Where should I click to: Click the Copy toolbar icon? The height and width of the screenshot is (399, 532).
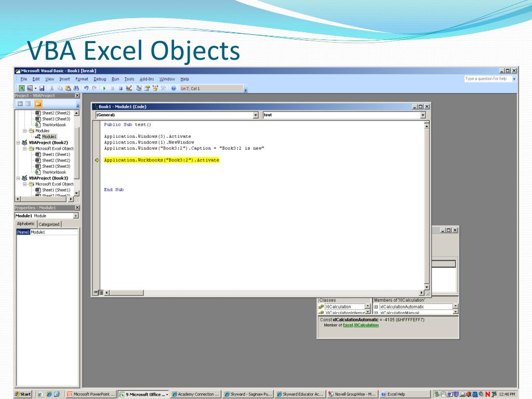(60, 88)
